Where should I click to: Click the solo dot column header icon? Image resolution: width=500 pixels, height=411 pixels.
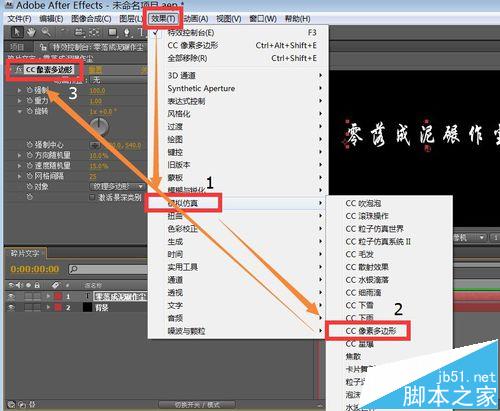(28, 285)
